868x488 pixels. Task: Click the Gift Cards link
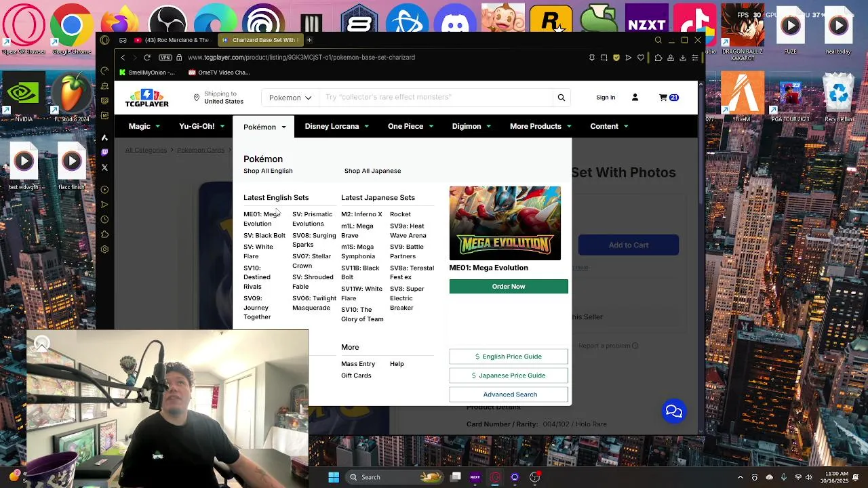[x=356, y=375]
